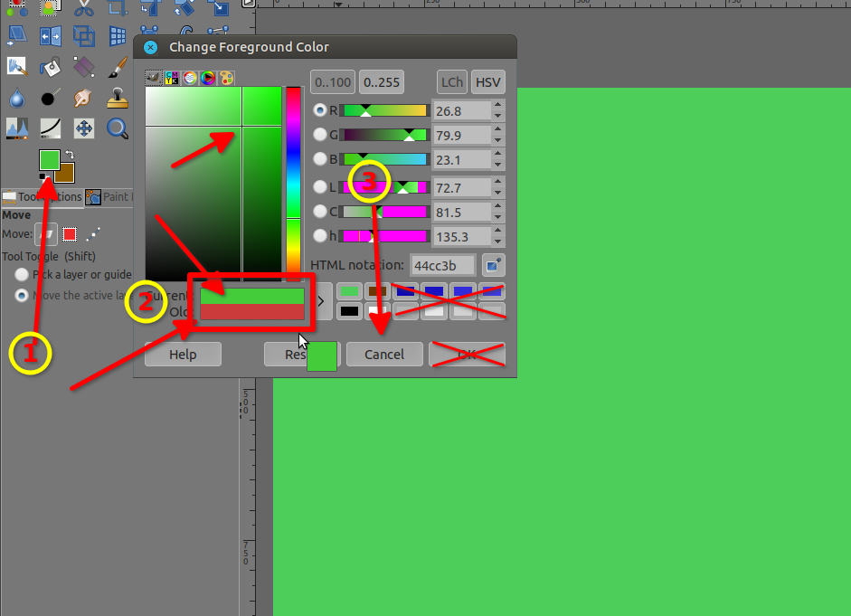Screen dimensions: 851x616
Task: Select the Smudge tool
Action: 84,98
